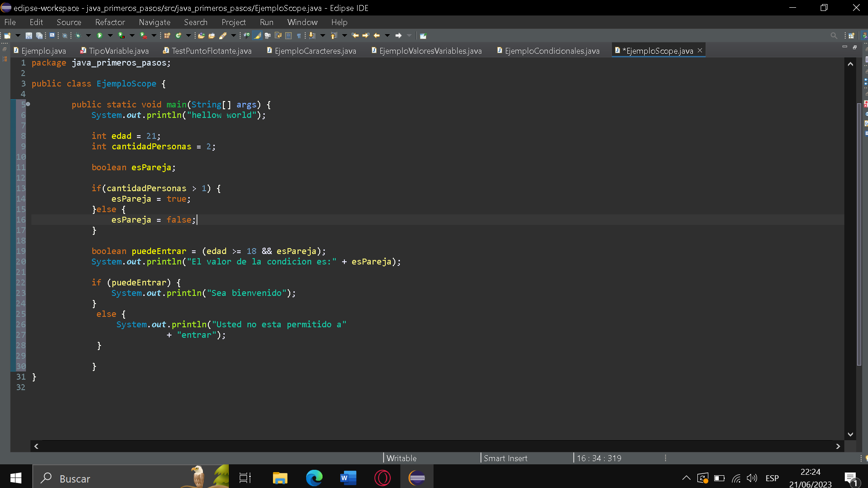Click the 16 : 34 : 319 cursor position
868x488 pixels.
click(599, 458)
